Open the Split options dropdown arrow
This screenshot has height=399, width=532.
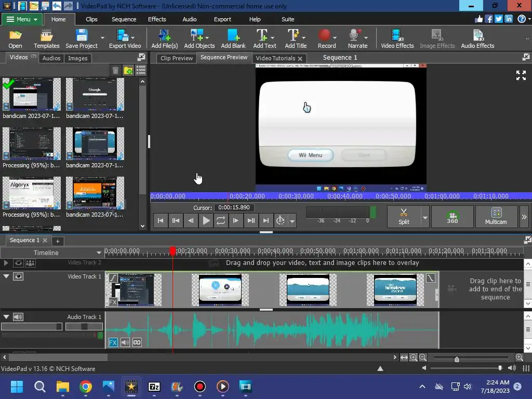425,217
